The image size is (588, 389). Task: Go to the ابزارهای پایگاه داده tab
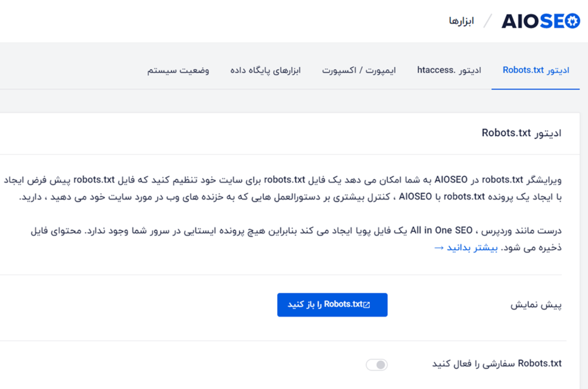coord(266,70)
